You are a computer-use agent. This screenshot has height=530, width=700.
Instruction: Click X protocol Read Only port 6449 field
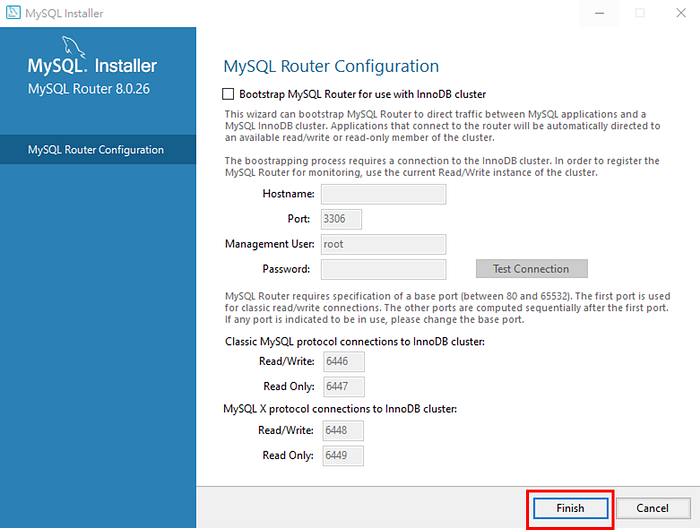point(343,455)
